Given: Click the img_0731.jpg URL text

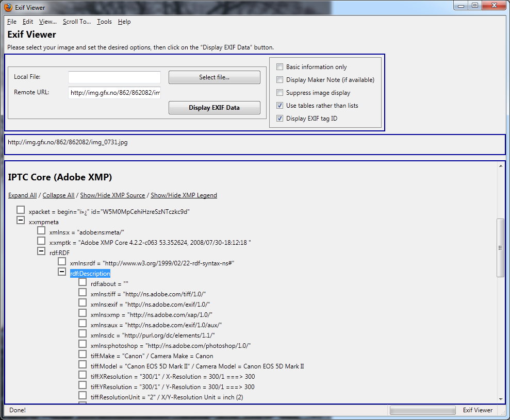Looking at the screenshot, I should tap(68, 142).
